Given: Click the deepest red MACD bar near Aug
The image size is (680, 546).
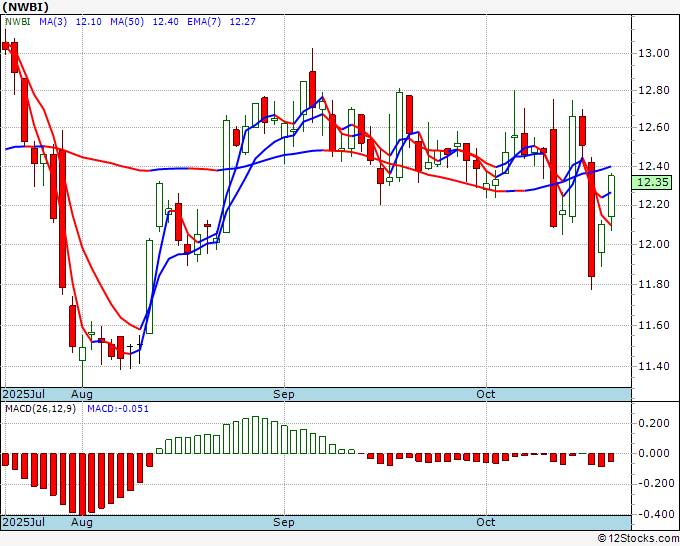Looking at the screenshot, I should (x=82, y=484).
